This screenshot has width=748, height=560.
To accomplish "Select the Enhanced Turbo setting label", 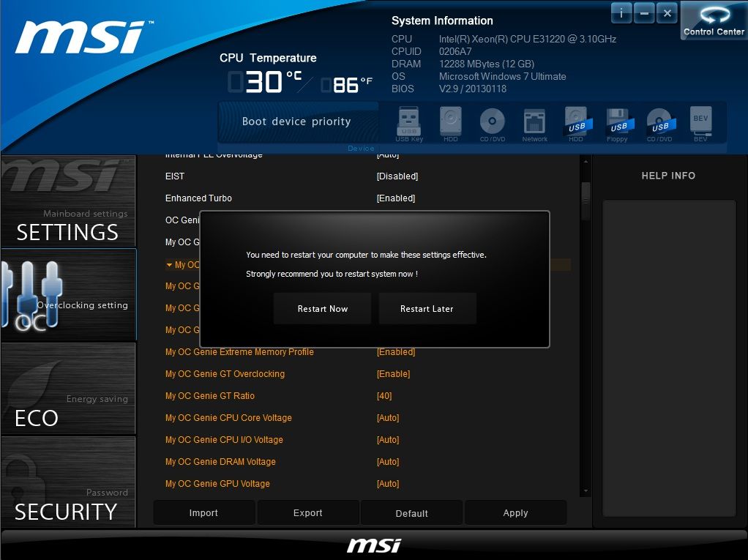I will click(x=198, y=198).
